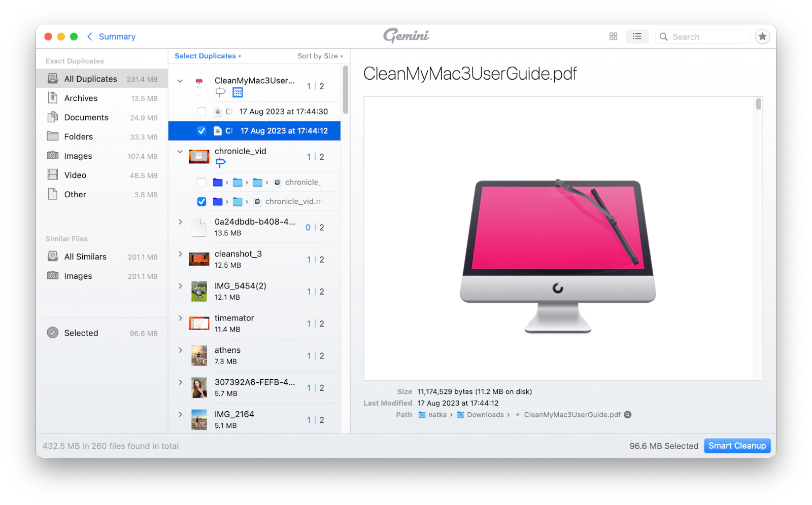Click the blue signpost icon under chronicle_vid

click(220, 163)
